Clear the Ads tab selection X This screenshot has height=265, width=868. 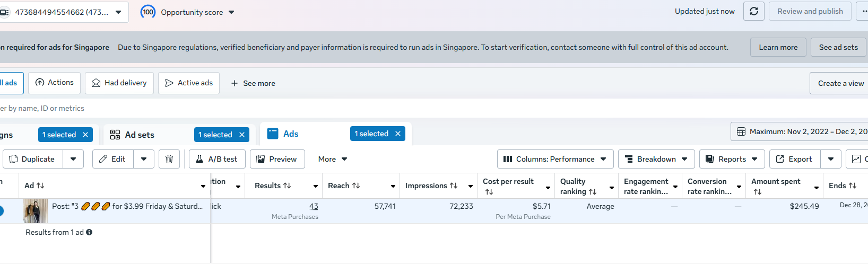398,134
